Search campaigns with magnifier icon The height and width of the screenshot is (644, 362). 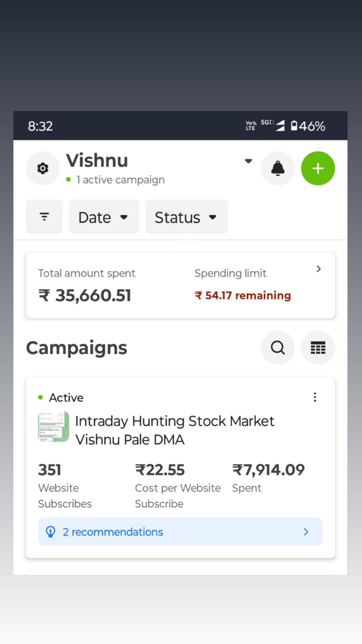click(x=278, y=347)
